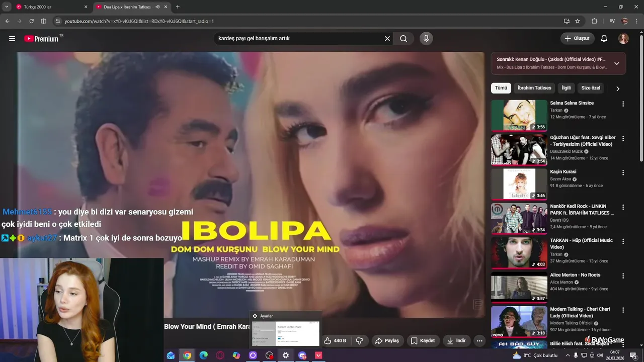
Task: Open Tarkan channel under Salına Salına Sinsice
Action: coord(556,110)
